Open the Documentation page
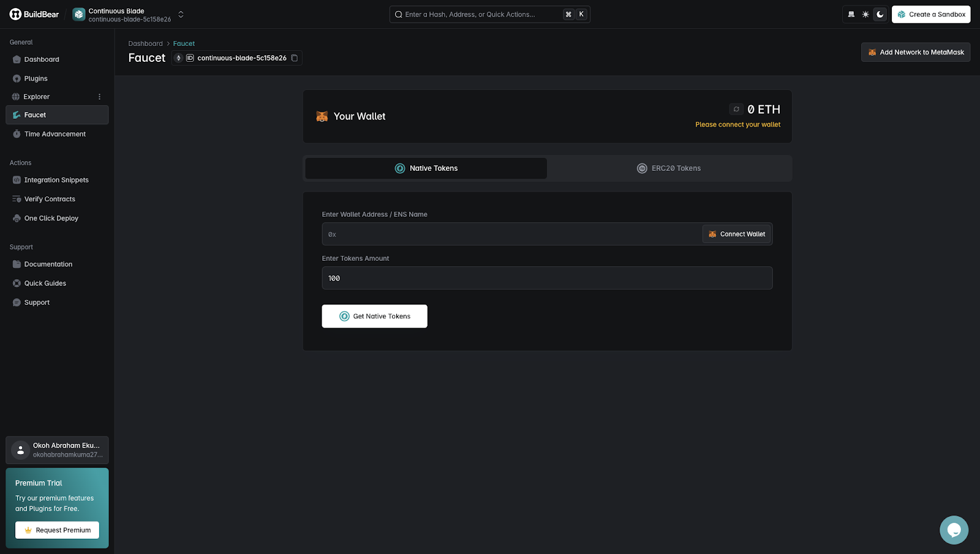 57,264
